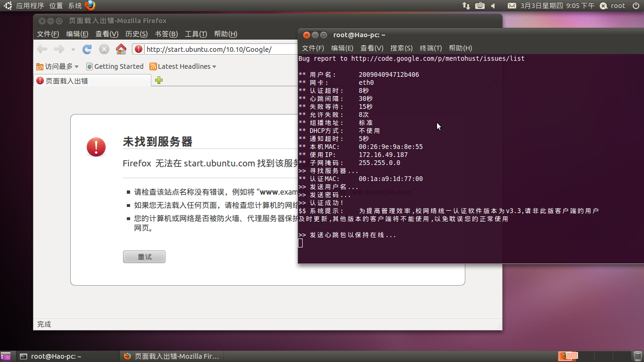
Task: Open terminal 终端(T) menu
Action: pos(431,48)
